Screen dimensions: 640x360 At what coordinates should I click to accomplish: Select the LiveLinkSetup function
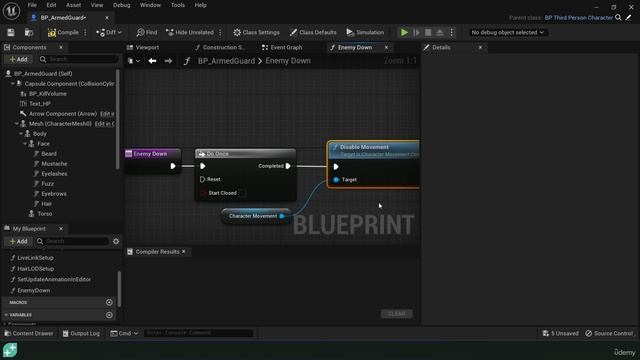pyautogui.click(x=36, y=258)
